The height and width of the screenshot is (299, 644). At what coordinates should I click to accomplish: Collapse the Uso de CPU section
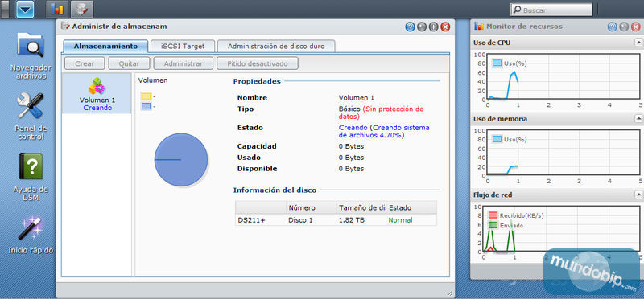tap(638, 43)
